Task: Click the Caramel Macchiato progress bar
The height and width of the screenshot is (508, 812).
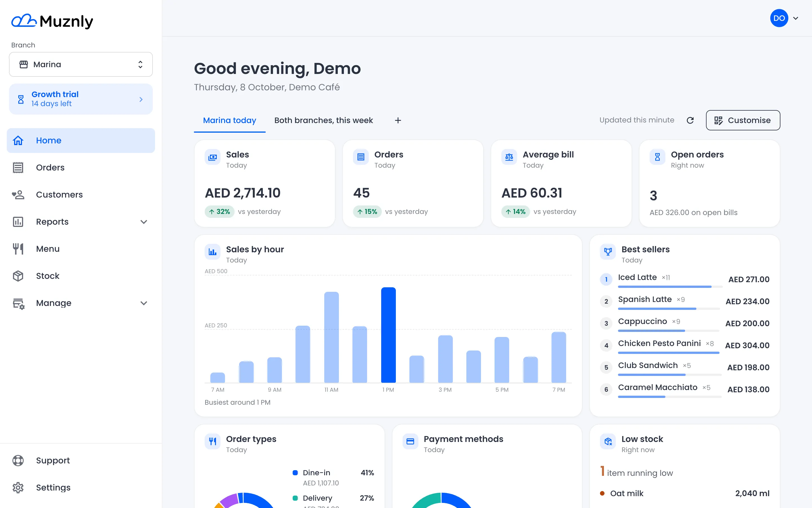Action: (x=669, y=397)
